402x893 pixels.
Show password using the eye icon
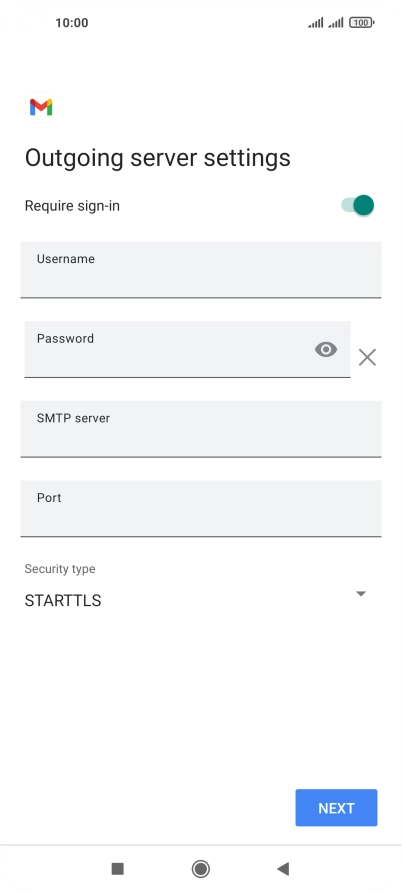point(326,349)
